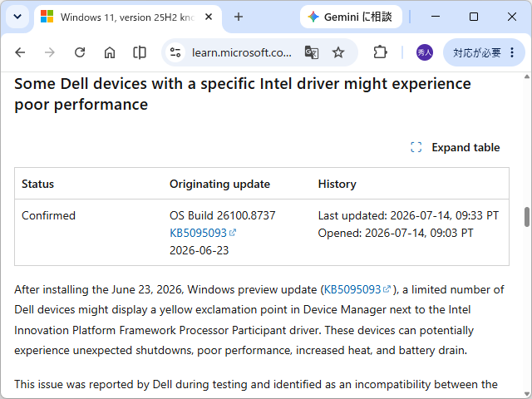Go back to the previous page
Viewport: 532px width, 399px height.
coord(20,52)
